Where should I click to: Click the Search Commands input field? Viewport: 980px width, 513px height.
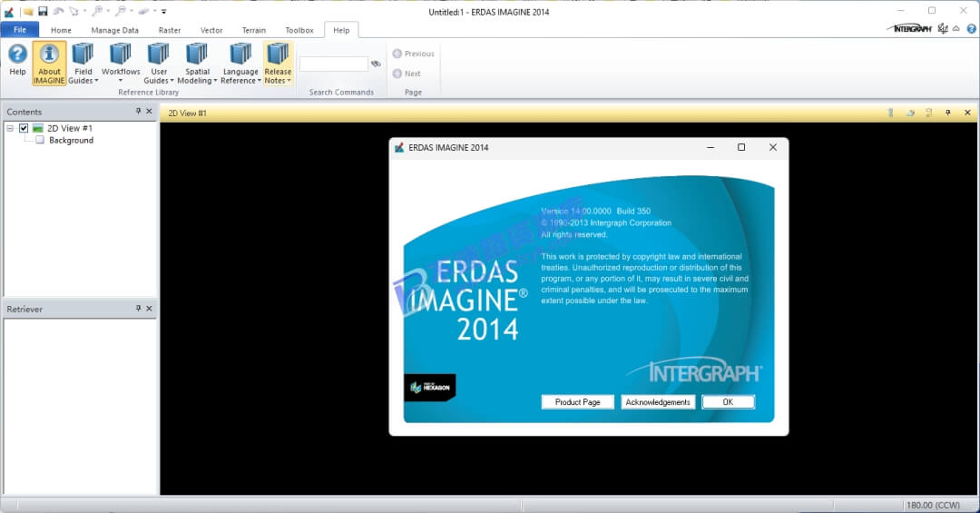coord(334,64)
